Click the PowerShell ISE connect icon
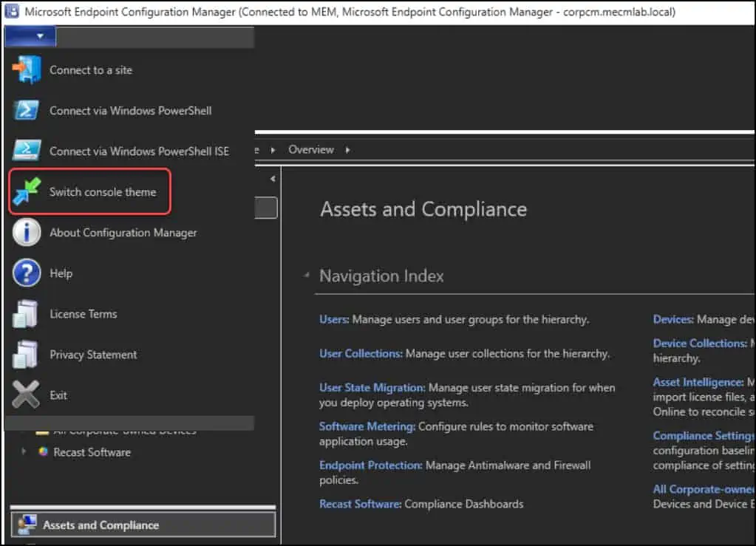This screenshot has width=756, height=546. click(x=27, y=151)
